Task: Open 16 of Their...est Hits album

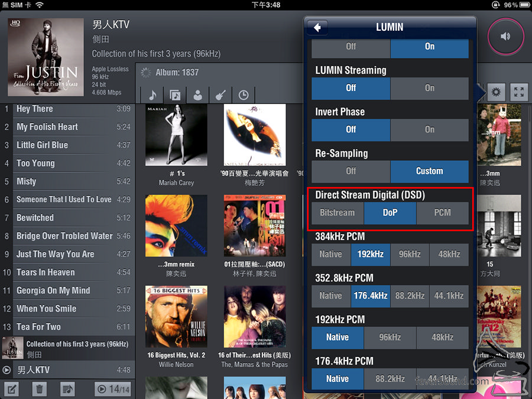Action: 255,317
